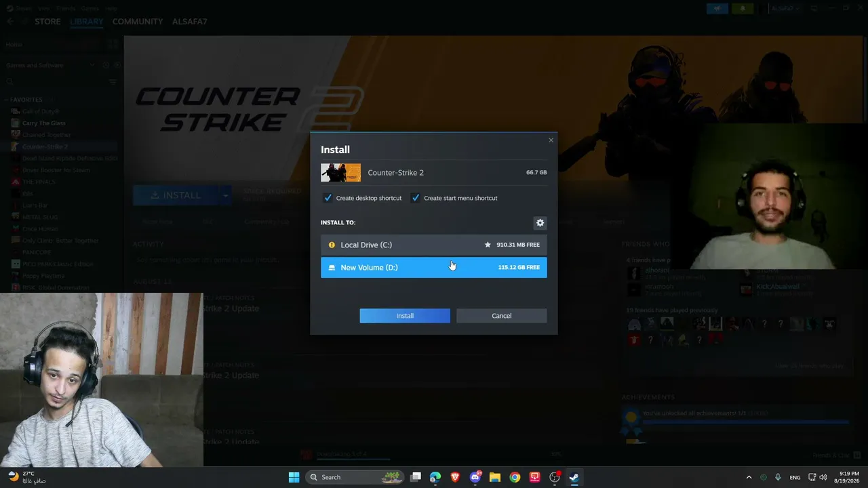Open Google Chrome from the taskbar
Image resolution: width=868 pixels, height=488 pixels.
click(x=515, y=477)
